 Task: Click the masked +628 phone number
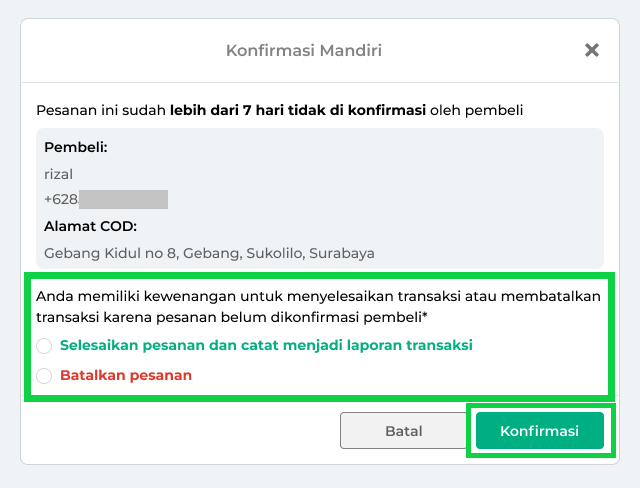point(105,199)
